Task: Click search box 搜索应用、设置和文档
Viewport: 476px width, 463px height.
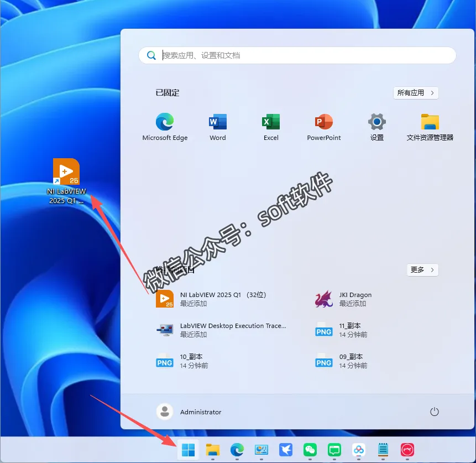Action: [x=297, y=55]
